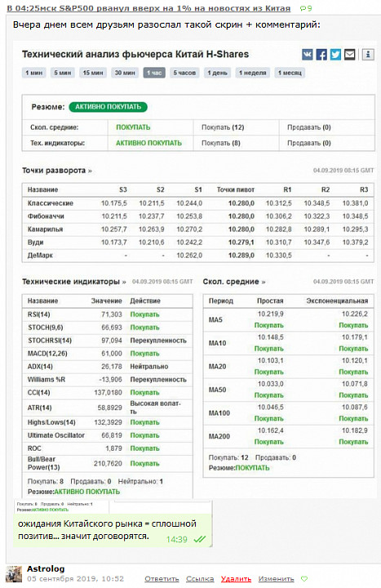Open Технические индикаторы section link
381x588 pixels.
(x=73, y=282)
